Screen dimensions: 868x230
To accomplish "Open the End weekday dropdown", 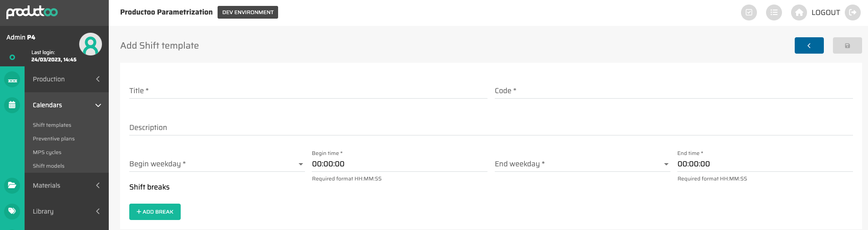I will coord(582,164).
